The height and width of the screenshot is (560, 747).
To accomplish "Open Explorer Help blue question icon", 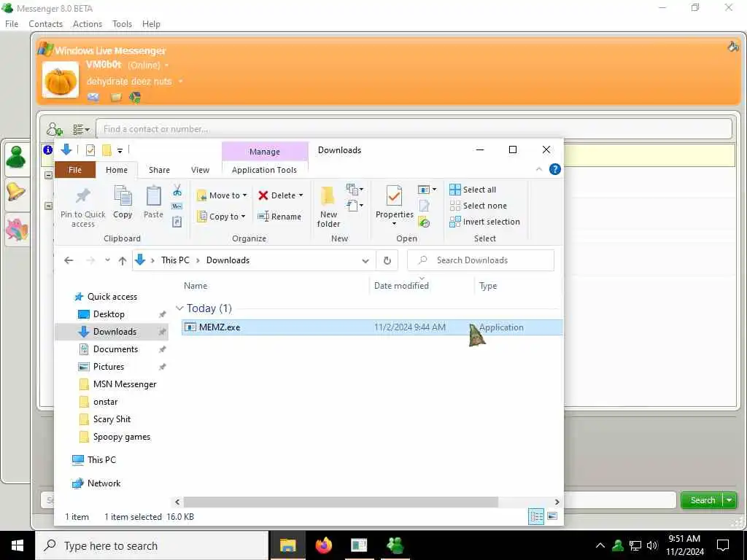I will click(555, 169).
